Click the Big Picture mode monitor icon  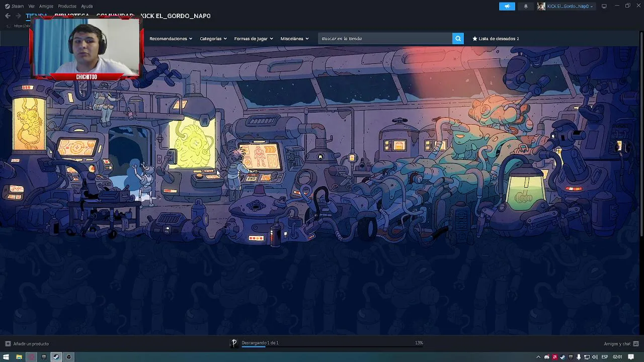pos(604,6)
